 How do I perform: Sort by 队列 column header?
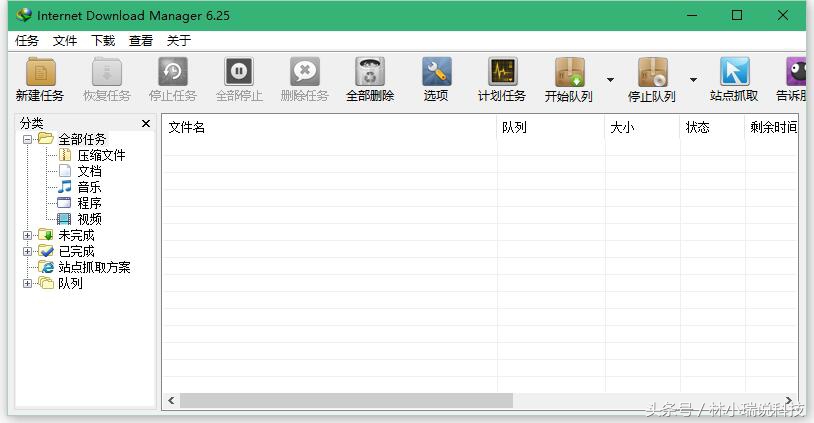pyautogui.click(x=551, y=127)
